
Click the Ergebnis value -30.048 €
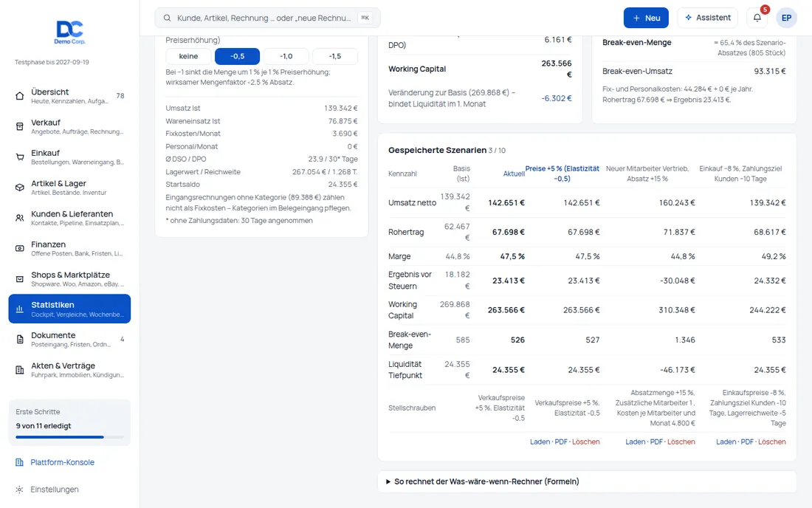point(678,281)
